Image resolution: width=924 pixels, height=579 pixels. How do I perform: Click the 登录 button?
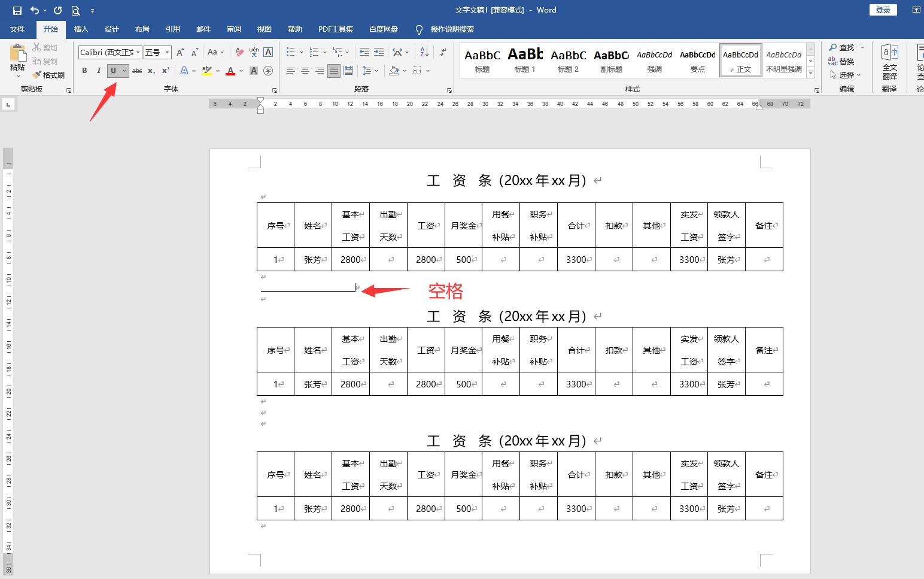pos(883,10)
